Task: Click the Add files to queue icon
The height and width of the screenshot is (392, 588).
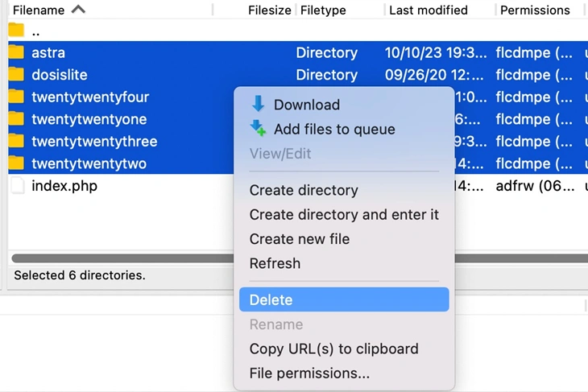Action: coord(258,128)
